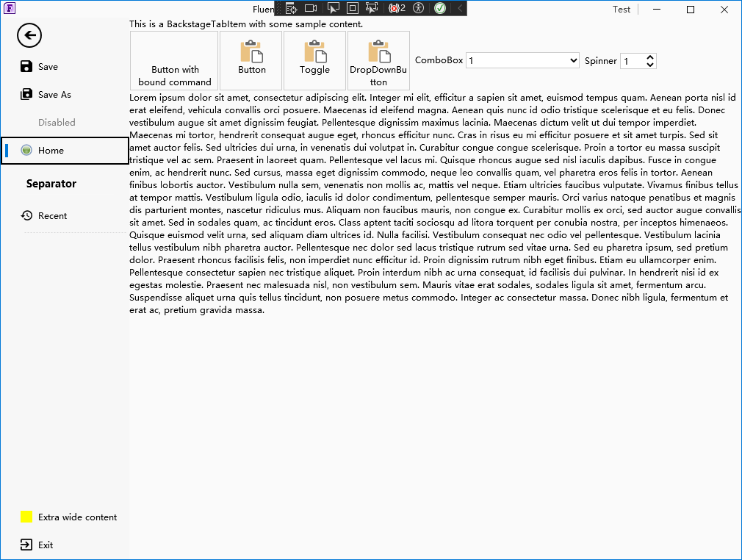Enable the select element pointer tool

[333, 8]
